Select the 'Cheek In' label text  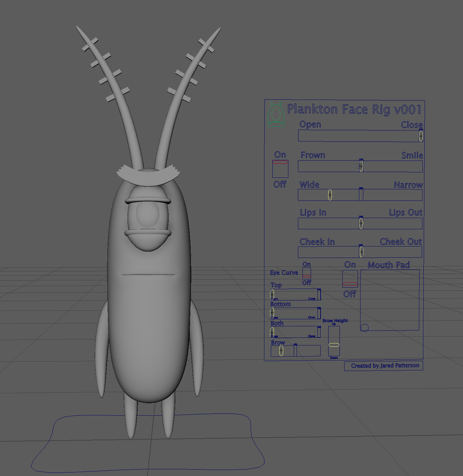pyautogui.click(x=317, y=242)
